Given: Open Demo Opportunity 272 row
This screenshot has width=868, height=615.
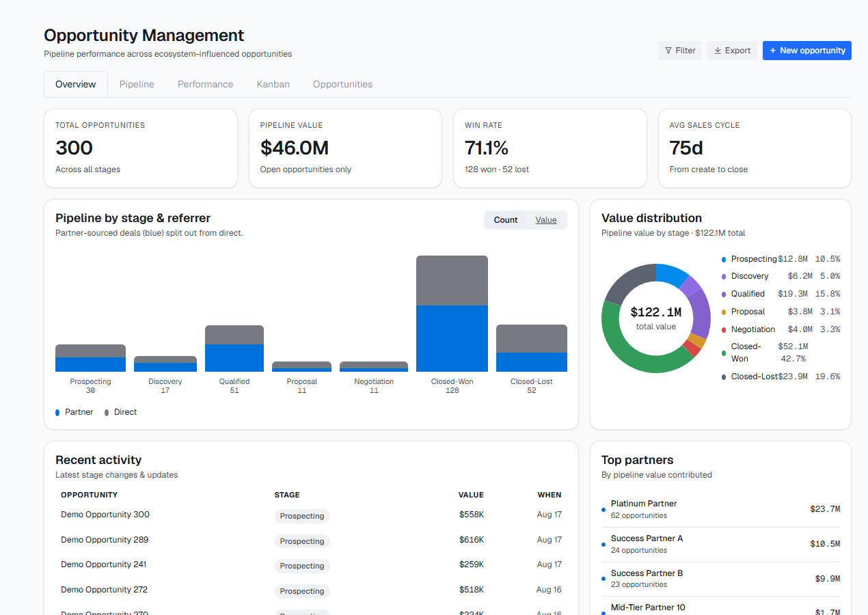Looking at the screenshot, I should (x=311, y=590).
